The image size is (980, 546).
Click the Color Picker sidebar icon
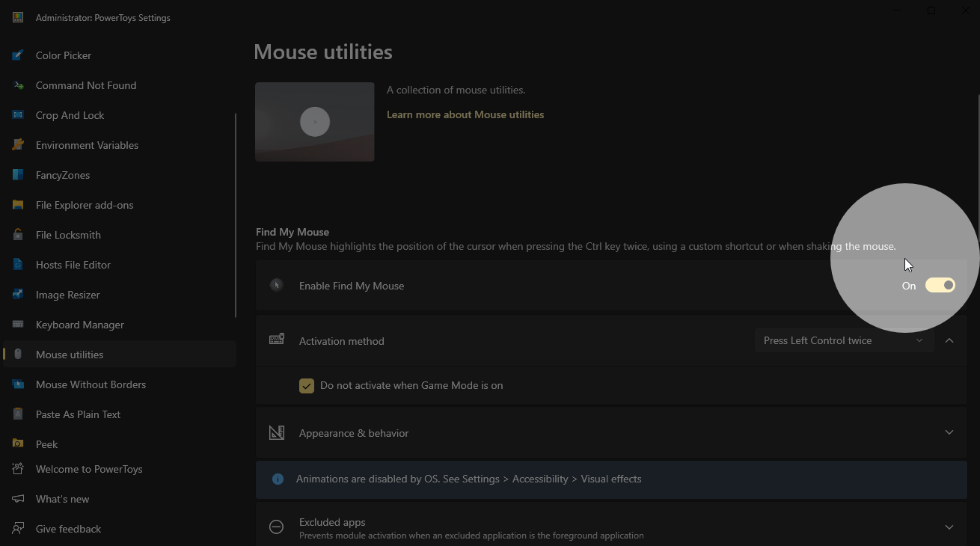[x=18, y=55]
